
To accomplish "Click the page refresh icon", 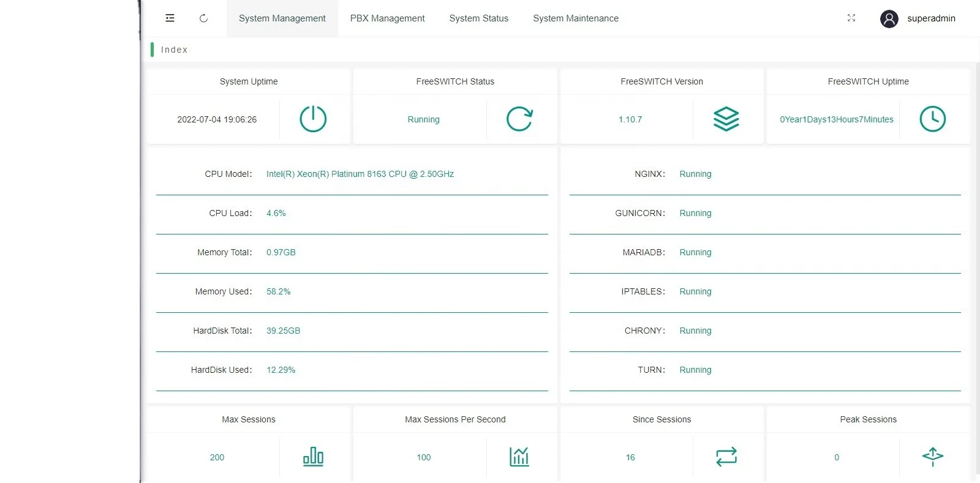I will [x=203, y=18].
